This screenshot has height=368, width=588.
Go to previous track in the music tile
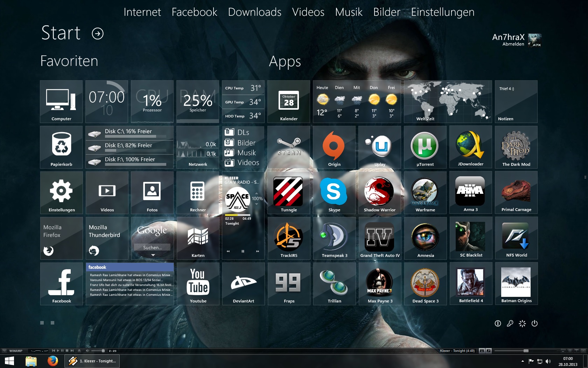click(228, 251)
